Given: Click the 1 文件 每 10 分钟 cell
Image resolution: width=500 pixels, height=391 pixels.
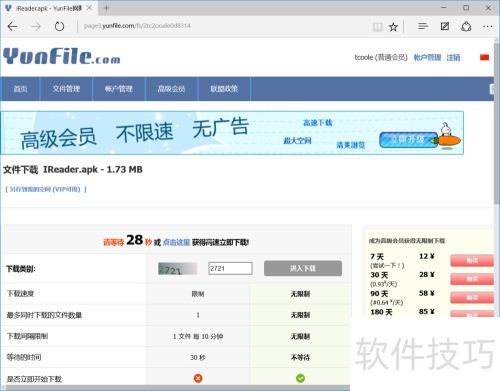Looking at the screenshot, I should tap(198, 336).
